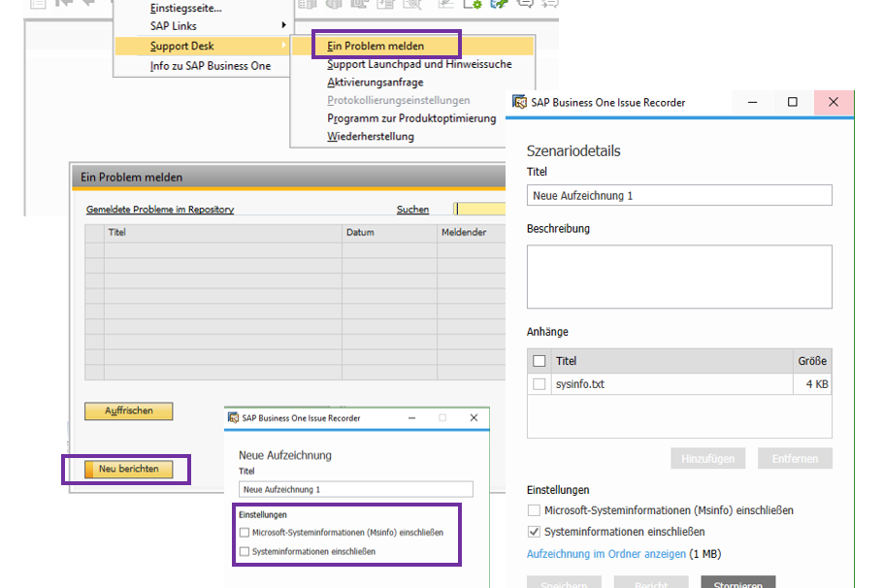Open Programm zur Produktoptimierung
The image size is (883, 588).
click(411, 118)
